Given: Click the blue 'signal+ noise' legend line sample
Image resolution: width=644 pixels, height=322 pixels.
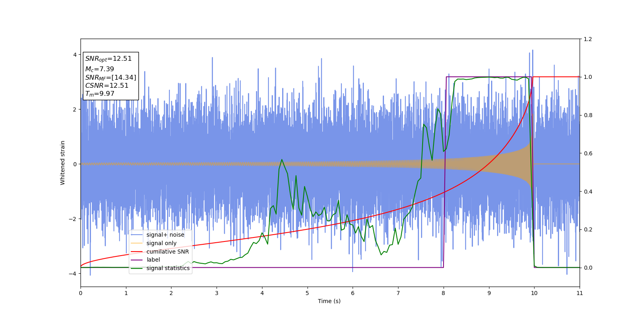Looking at the screenshot, I should (x=137, y=235).
